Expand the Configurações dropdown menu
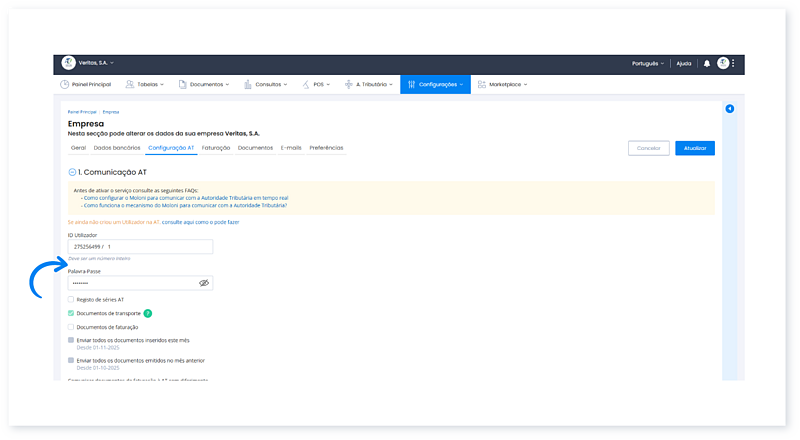This screenshot has height=440, width=800. point(435,85)
